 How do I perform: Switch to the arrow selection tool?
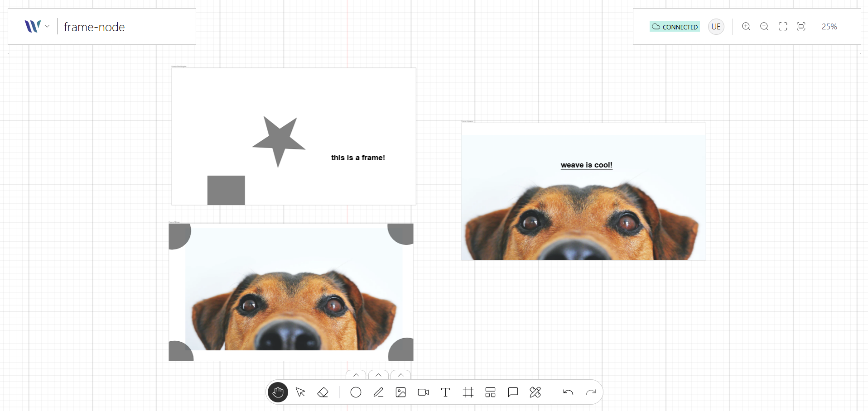coord(300,392)
